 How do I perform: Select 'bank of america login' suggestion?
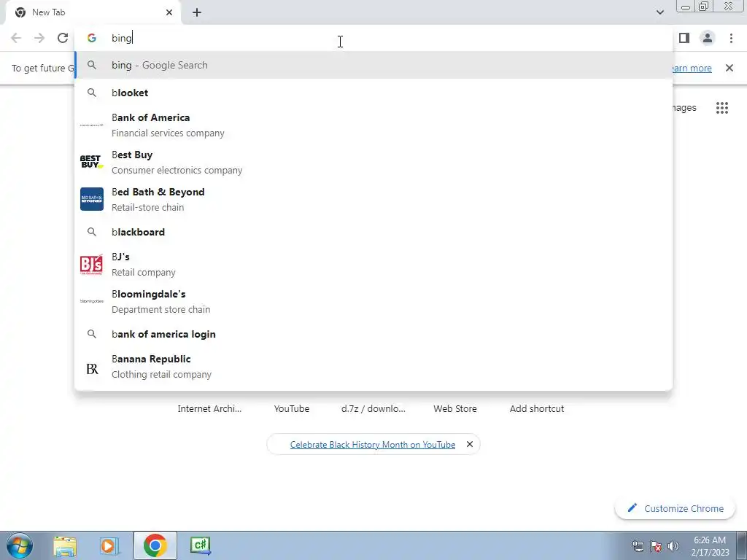pos(373,334)
